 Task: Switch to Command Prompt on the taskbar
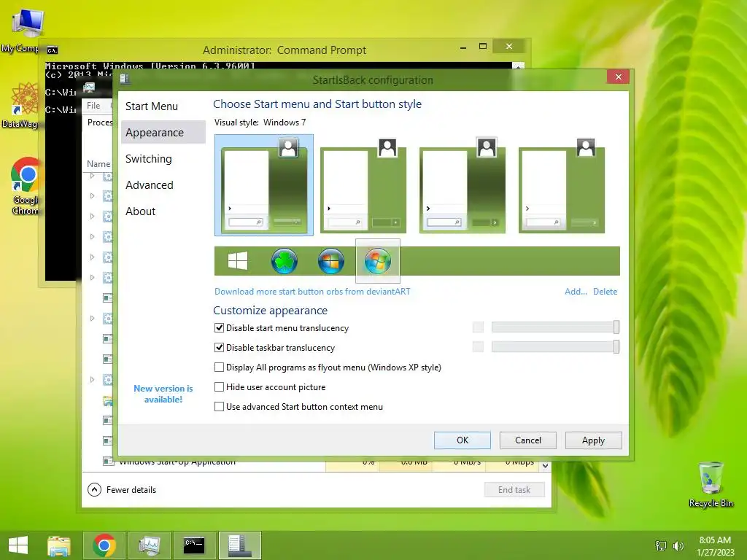(x=194, y=545)
